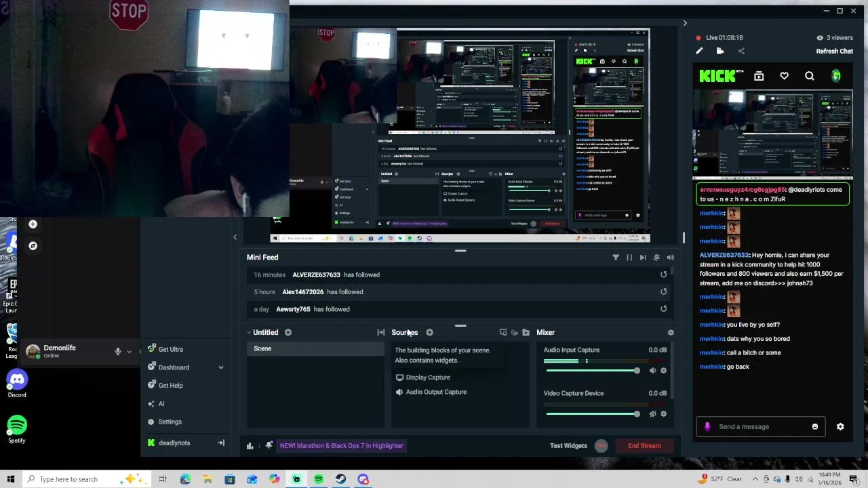Collapse the left sidebar arrow
The image size is (868, 488).
[235, 237]
